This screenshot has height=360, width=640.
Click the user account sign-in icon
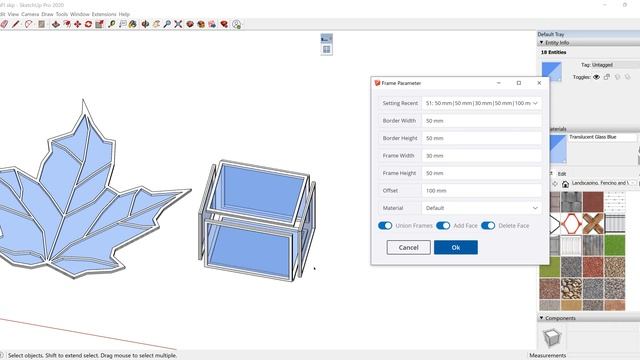(236, 24)
